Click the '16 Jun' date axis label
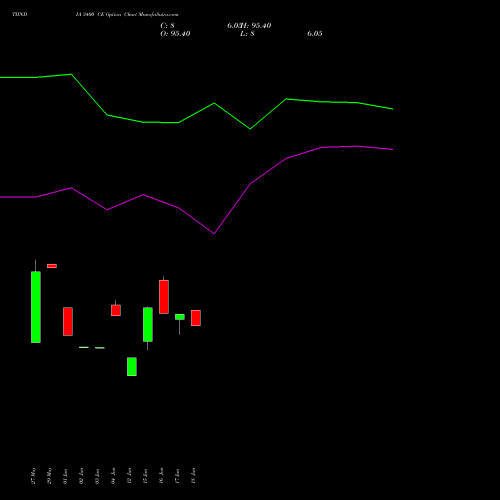This screenshot has width=500, height=500. [161, 476]
